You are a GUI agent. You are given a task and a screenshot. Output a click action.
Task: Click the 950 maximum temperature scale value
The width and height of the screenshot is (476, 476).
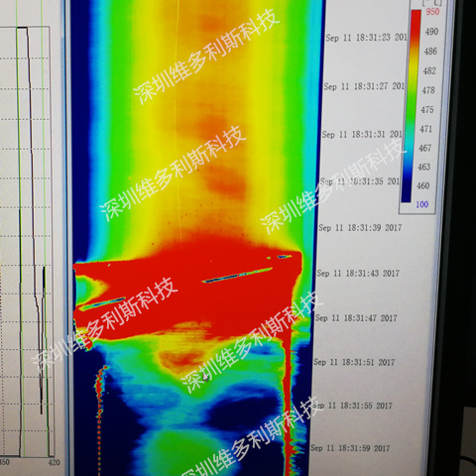(x=432, y=12)
